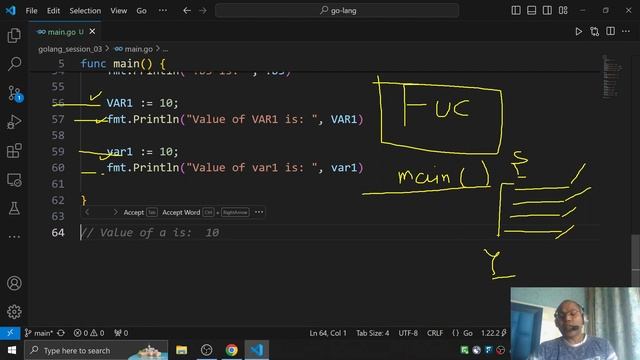640x360 pixels.
Task: Toggle secondary side bar layout icon
Action: coord(547,11)
